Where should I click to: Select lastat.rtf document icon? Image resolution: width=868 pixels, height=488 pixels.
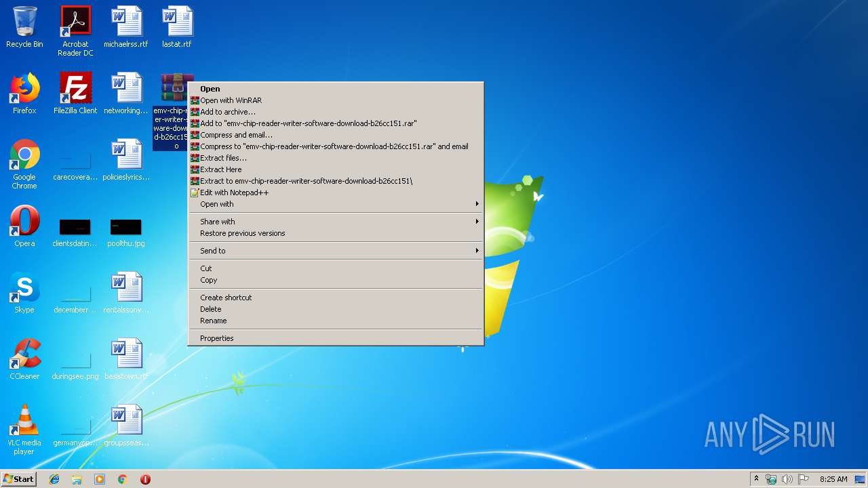coord(177,27)
